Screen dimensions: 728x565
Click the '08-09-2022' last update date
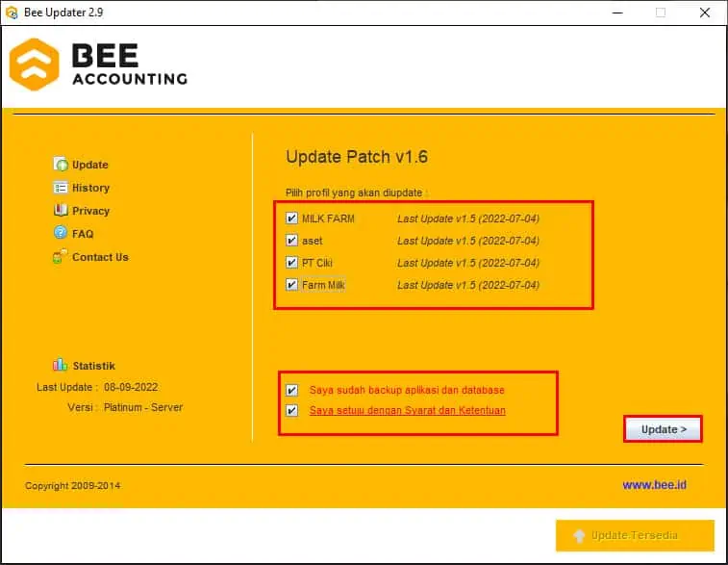point(131,387)
